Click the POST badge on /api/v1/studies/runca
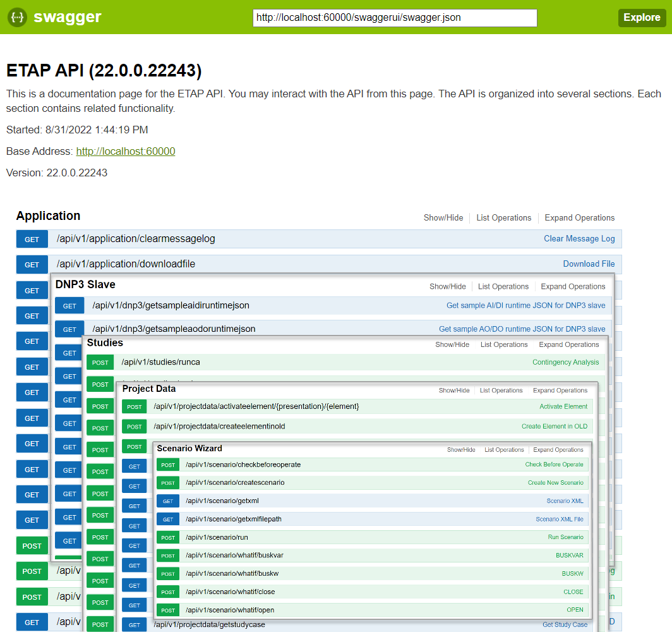Viewport: 672px width, 632px height. coord(100,362)
